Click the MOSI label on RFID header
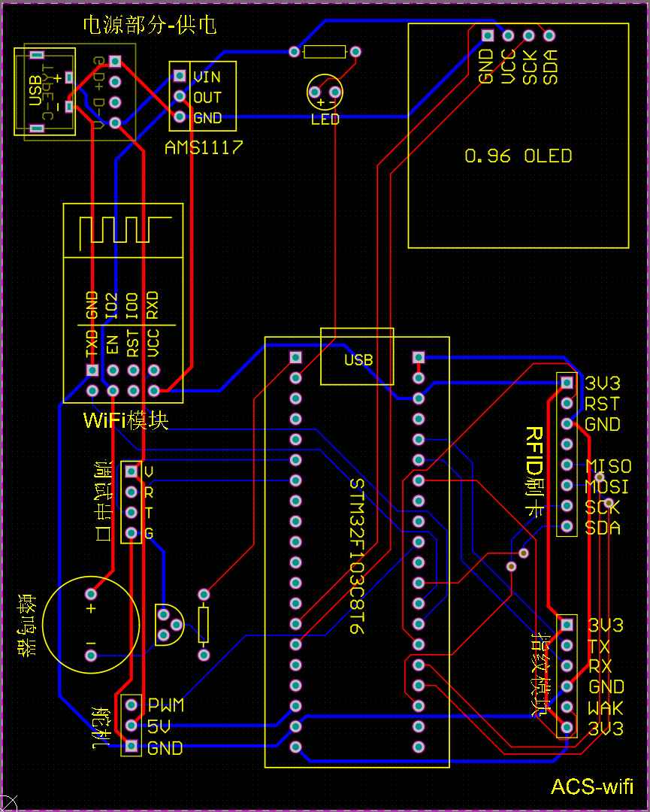Screen dimensions: 650x812 (607, 486)
